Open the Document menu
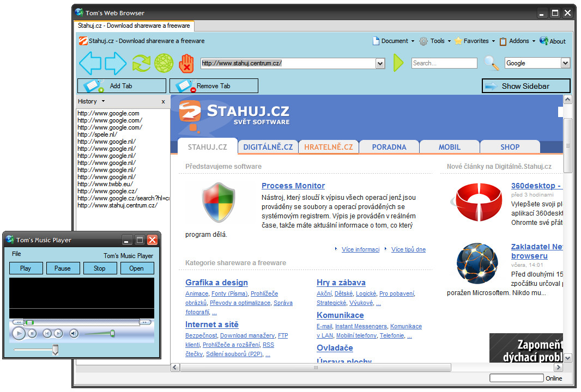Image resolution: width=581 pixels, height=392 pixels. click(393, 41)
